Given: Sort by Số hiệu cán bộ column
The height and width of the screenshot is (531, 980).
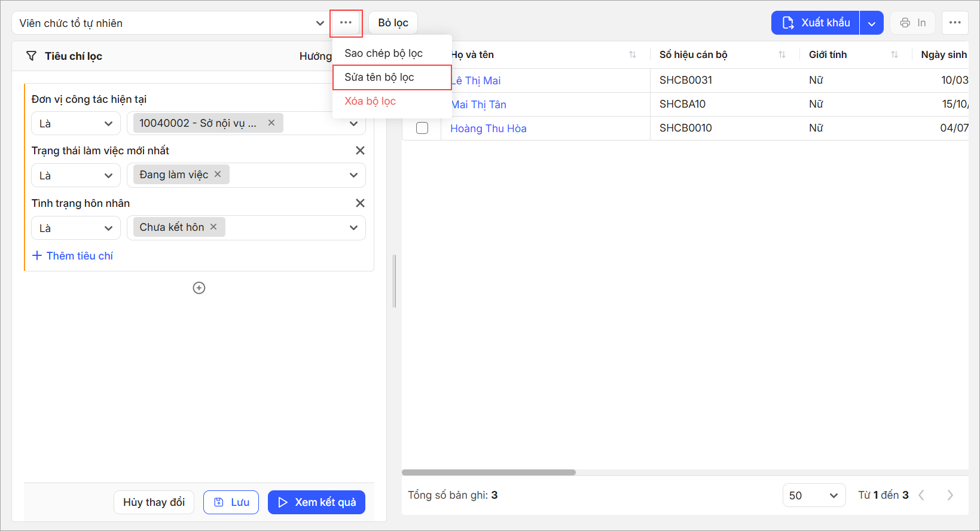Looking at the screenshot, I should [781, 55].
